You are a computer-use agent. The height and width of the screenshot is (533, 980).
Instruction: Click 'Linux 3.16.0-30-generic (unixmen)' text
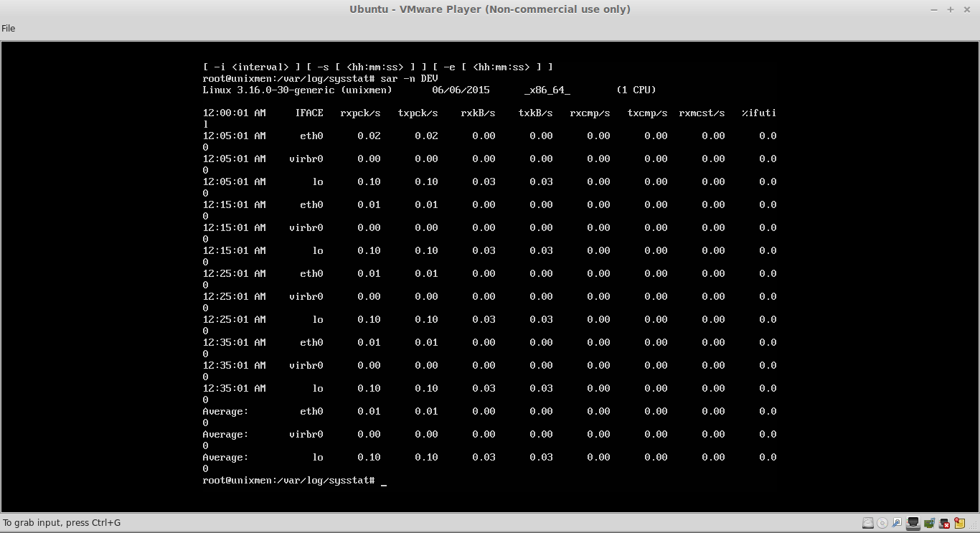tap(298, 90)
